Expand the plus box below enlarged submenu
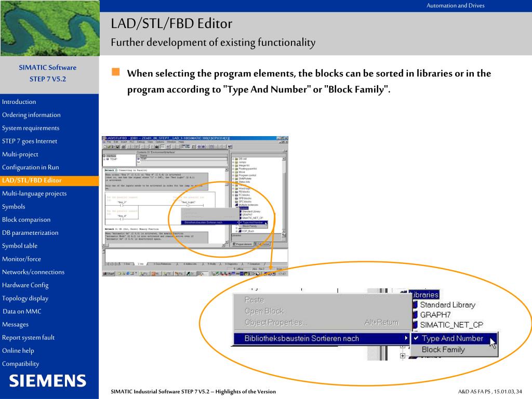Image resolution: width=532 pixels, height=399 pixels. pyautogui.click(x=403, y=356)
